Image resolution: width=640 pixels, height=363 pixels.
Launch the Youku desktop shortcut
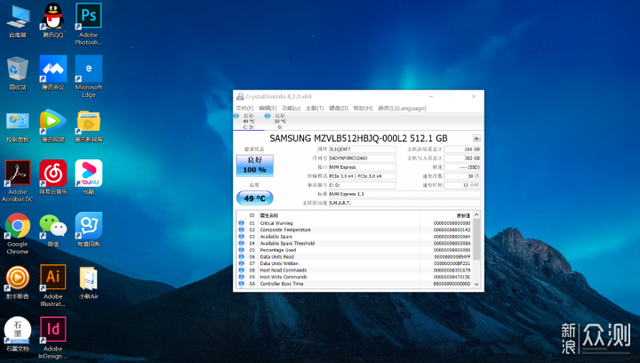click(x=89, y=173)
